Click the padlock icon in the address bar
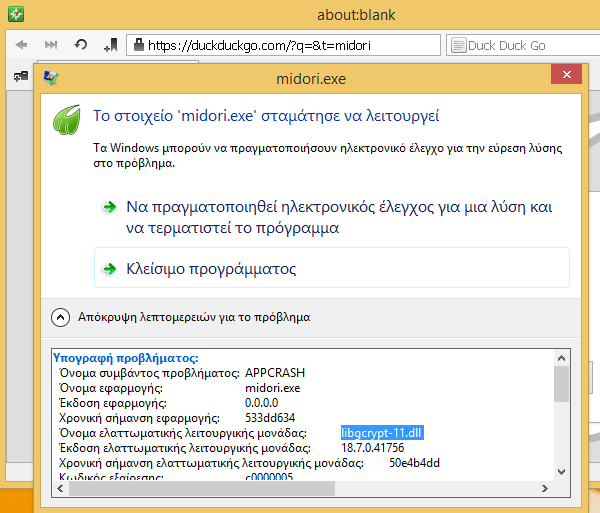Image resolution: width=600 pixels, height=513 pixels. [x=139, y=45]
